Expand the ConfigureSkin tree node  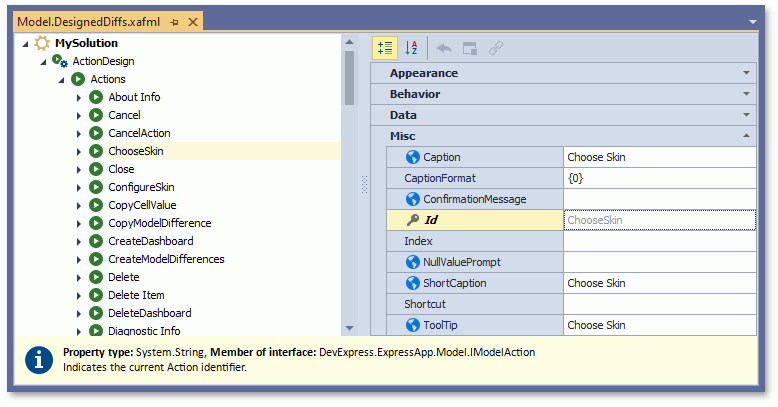click(78, 188)
